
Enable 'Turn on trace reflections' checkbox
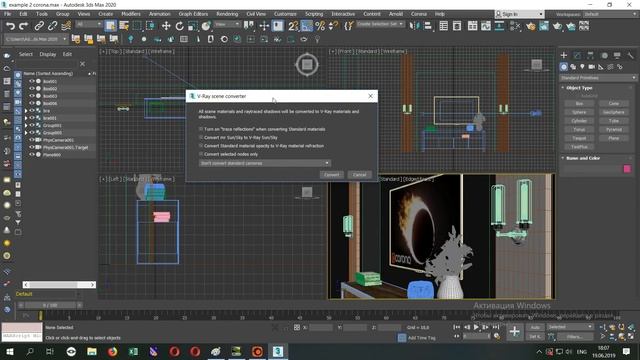[x=201, y=129]
